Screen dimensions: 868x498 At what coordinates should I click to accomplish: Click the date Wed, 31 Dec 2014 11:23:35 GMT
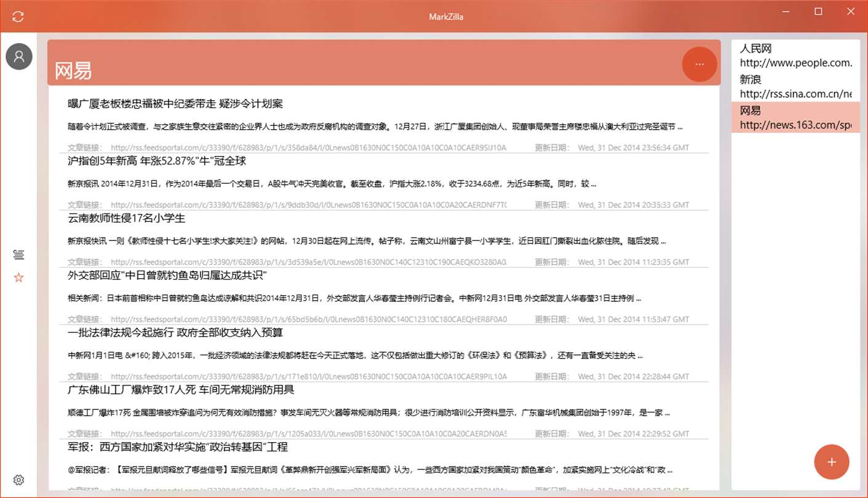coord(634,262)
